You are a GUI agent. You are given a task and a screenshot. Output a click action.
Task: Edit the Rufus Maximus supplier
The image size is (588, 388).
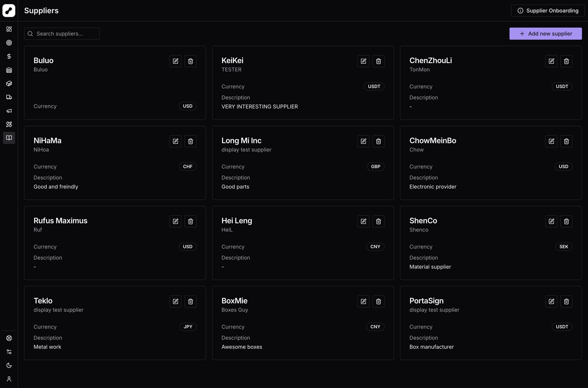175,221
